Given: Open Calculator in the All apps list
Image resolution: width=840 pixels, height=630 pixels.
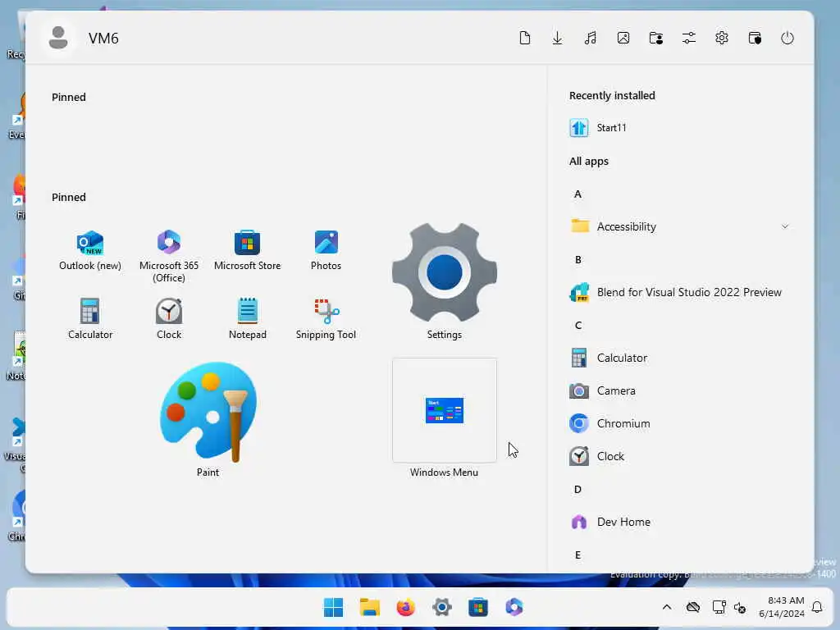Looking at the screenshot, I should pos(680,358).
